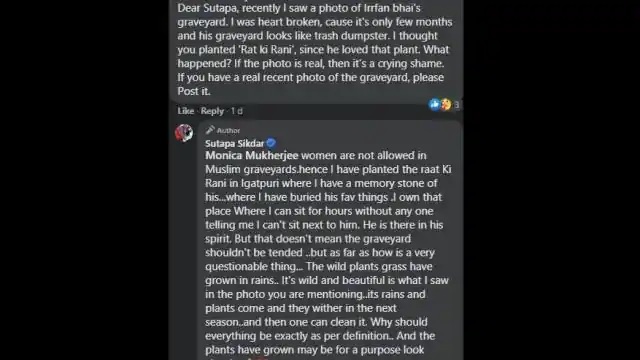This screenshot has width=640, height=360.
Task: Click the 'Dear Sutapa' comment opening line
Action: tap(299, 8)
